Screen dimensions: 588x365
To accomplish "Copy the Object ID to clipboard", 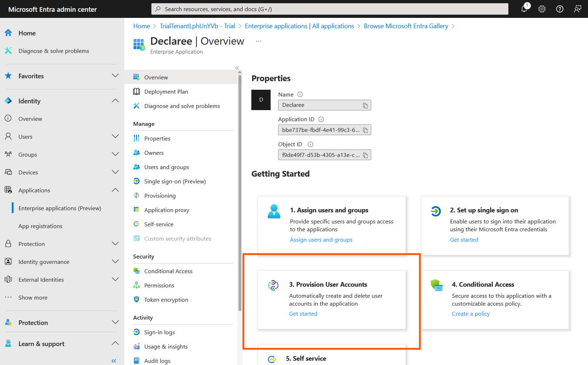I will [x=365, y=155].
